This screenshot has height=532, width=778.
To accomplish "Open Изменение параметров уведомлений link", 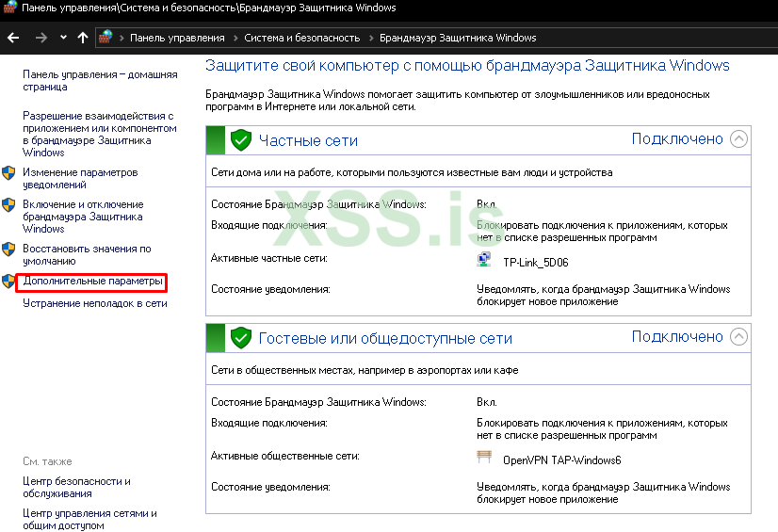I will point(80,179).
